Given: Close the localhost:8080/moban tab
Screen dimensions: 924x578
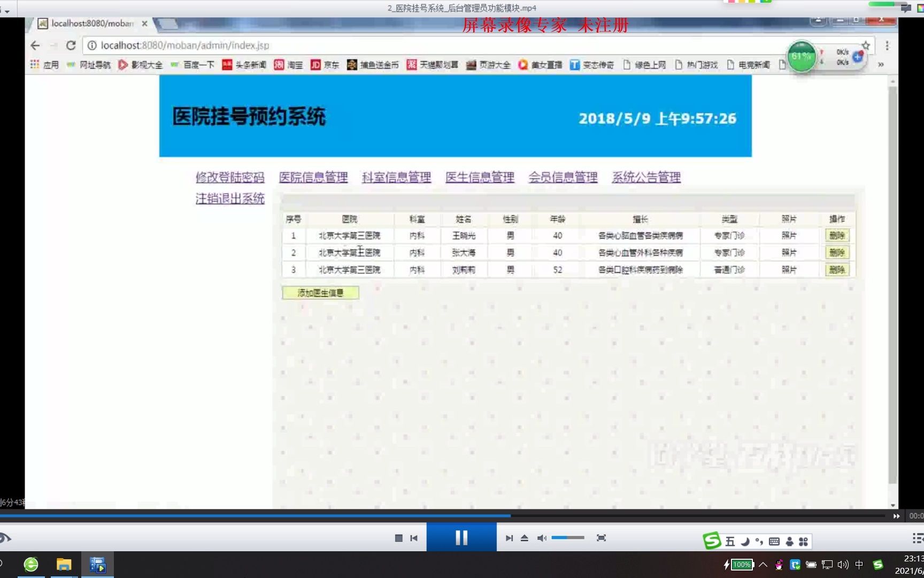Looking at the screenshot, I should tap(144, 24).
